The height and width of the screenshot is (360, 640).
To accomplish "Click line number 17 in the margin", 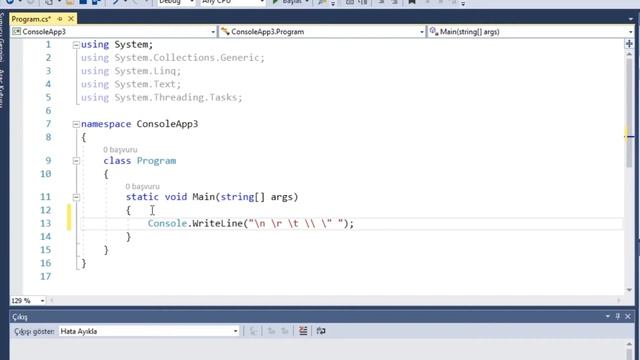I will [x=46, y=276].
